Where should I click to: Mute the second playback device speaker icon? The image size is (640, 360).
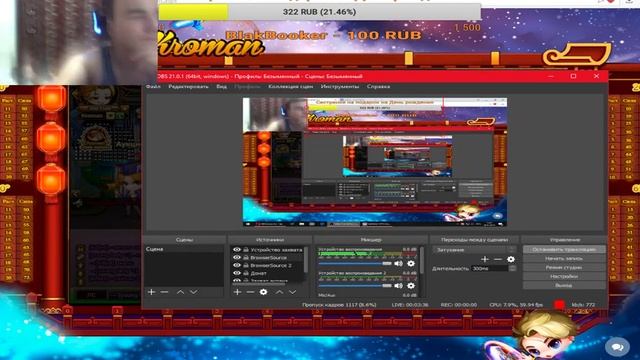point(398,285)
